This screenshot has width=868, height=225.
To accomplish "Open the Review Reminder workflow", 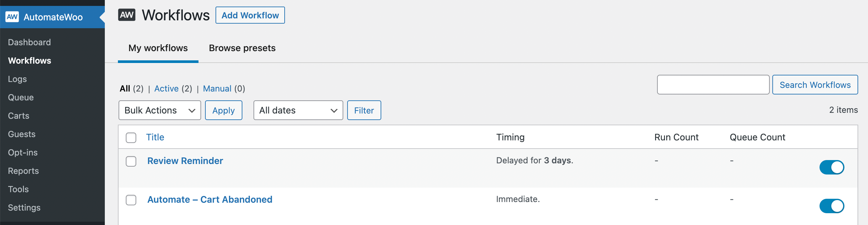I will coord(185,161).
